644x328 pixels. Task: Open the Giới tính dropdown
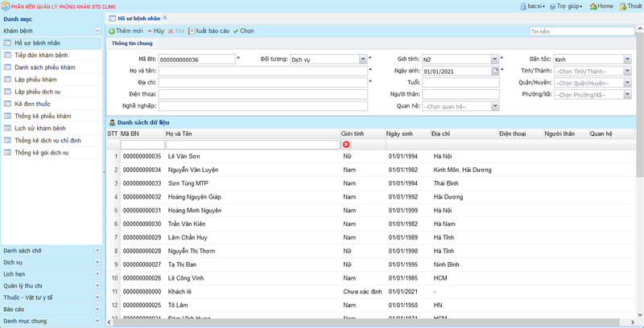click(495, 59)
